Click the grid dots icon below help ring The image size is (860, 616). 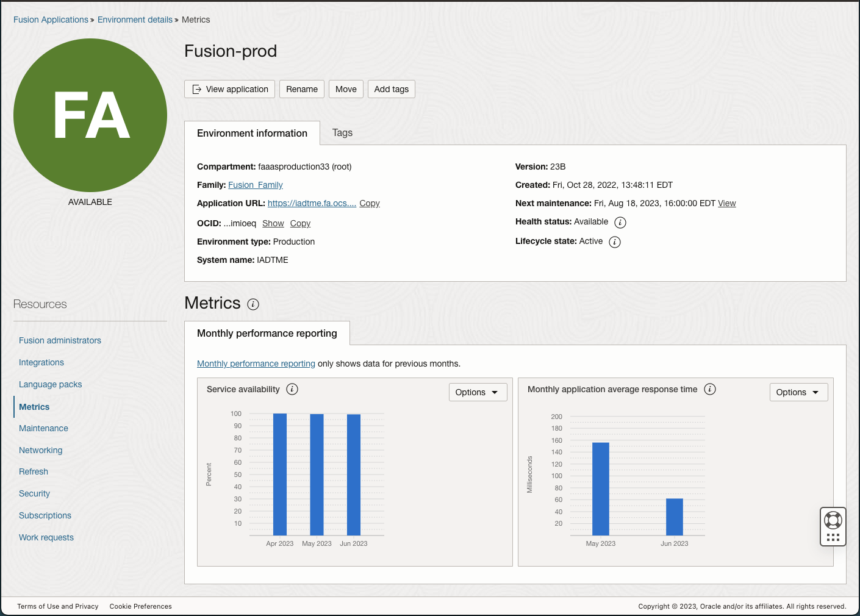click(833, 537)
